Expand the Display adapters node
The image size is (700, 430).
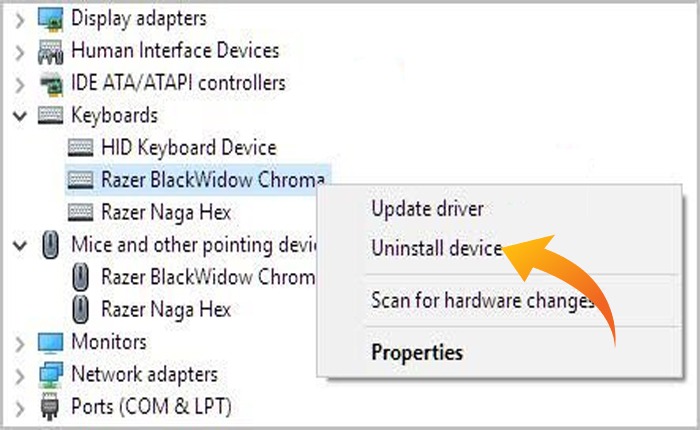coord(20,18)
